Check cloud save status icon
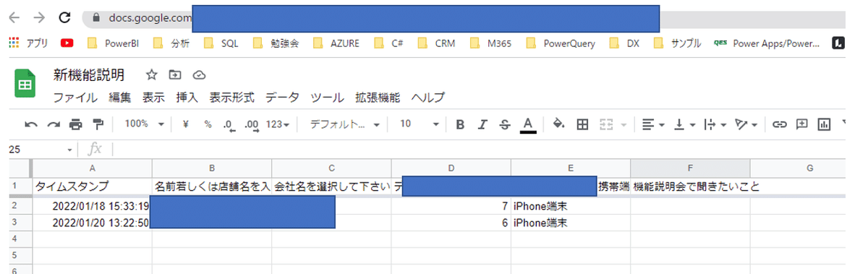The image size is (868, 274). (200, 74)
